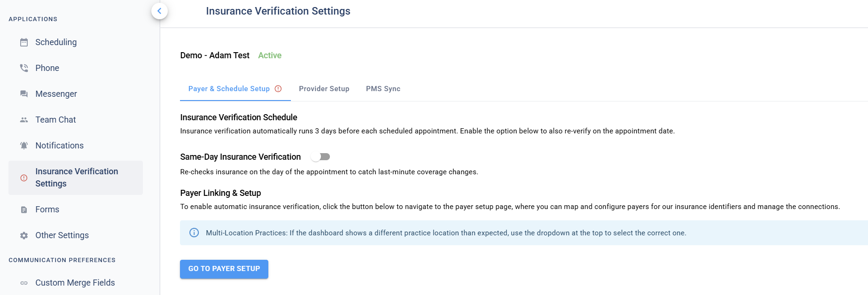Click the Forms document icon
The height and width of the screenshot is (295, 868).
point(24,210)
